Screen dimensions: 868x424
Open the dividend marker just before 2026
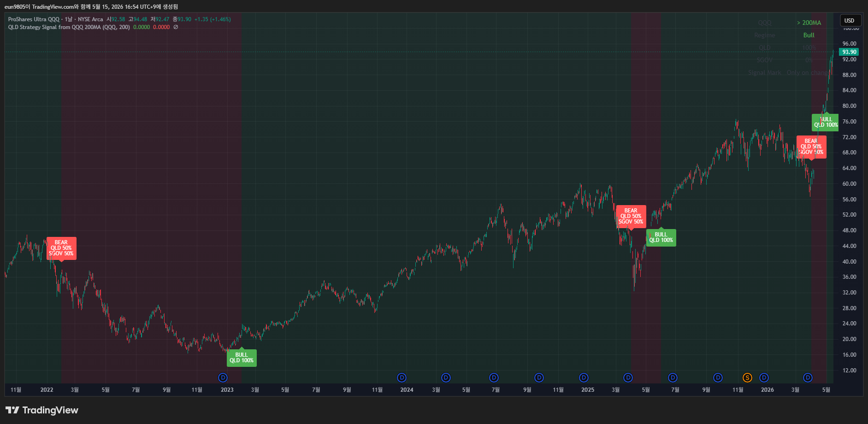pos(764,378)
